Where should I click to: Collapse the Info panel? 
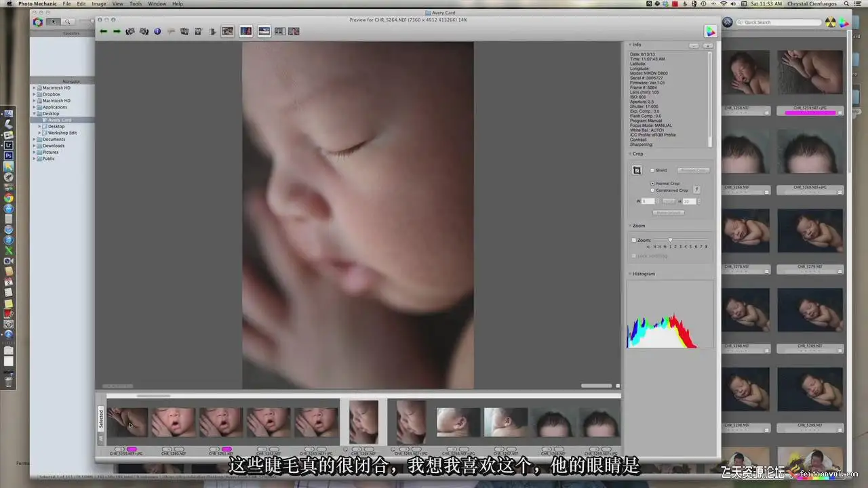(x=629, y=45)
